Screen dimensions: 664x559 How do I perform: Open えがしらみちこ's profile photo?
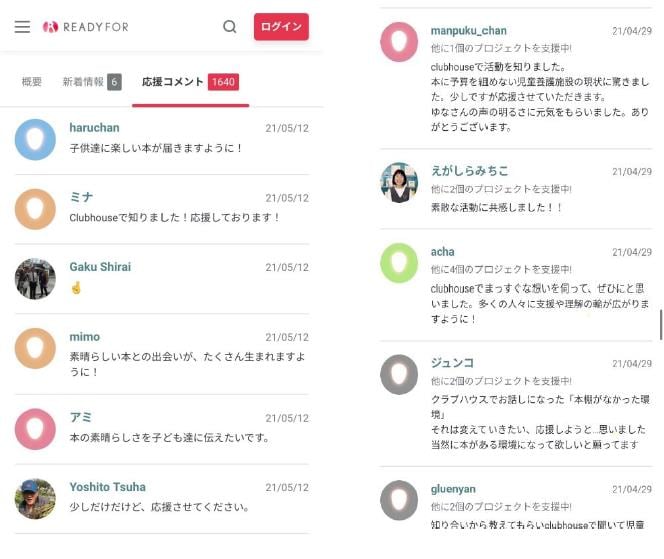coord(399,182)
